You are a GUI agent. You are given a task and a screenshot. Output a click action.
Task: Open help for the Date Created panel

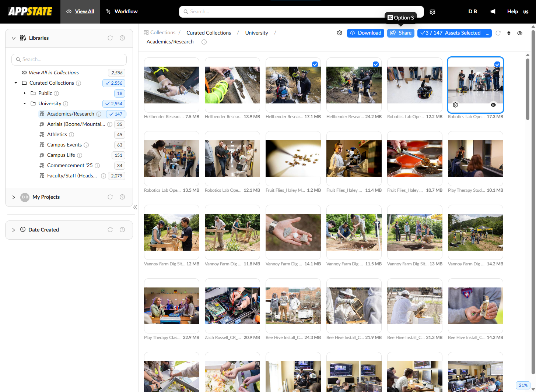pos(122,230)
